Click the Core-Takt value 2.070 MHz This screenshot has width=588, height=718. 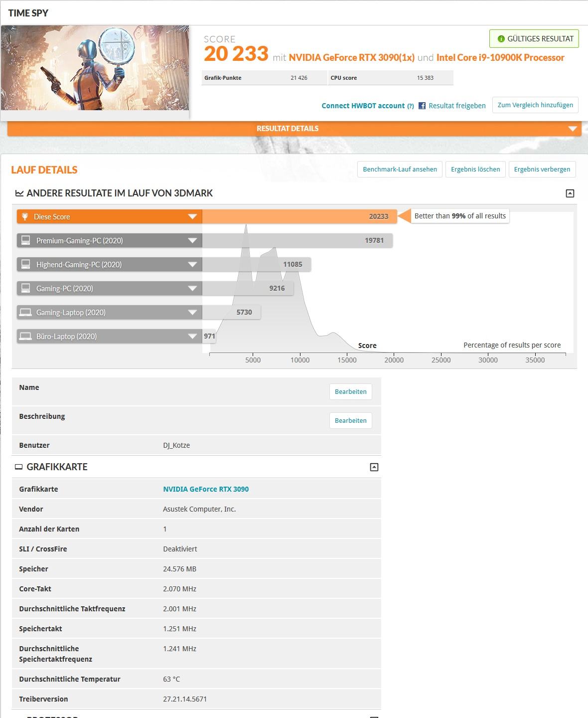180,589
